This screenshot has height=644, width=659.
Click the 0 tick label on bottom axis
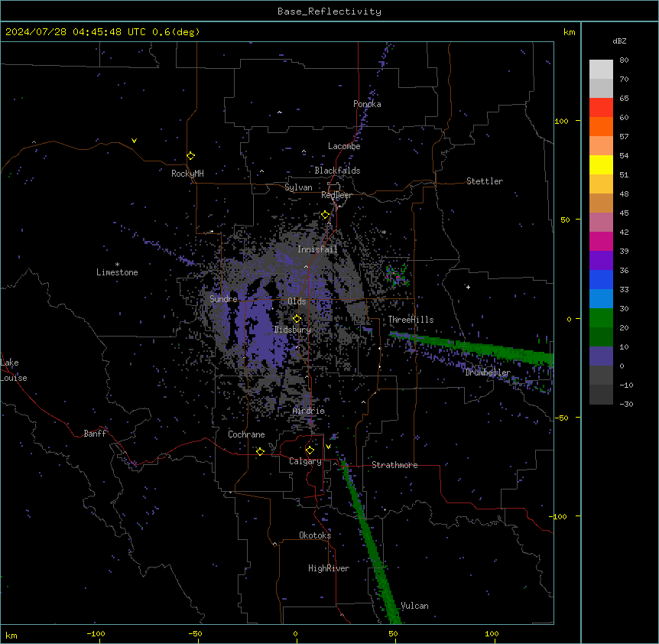(x=295, y=633)
